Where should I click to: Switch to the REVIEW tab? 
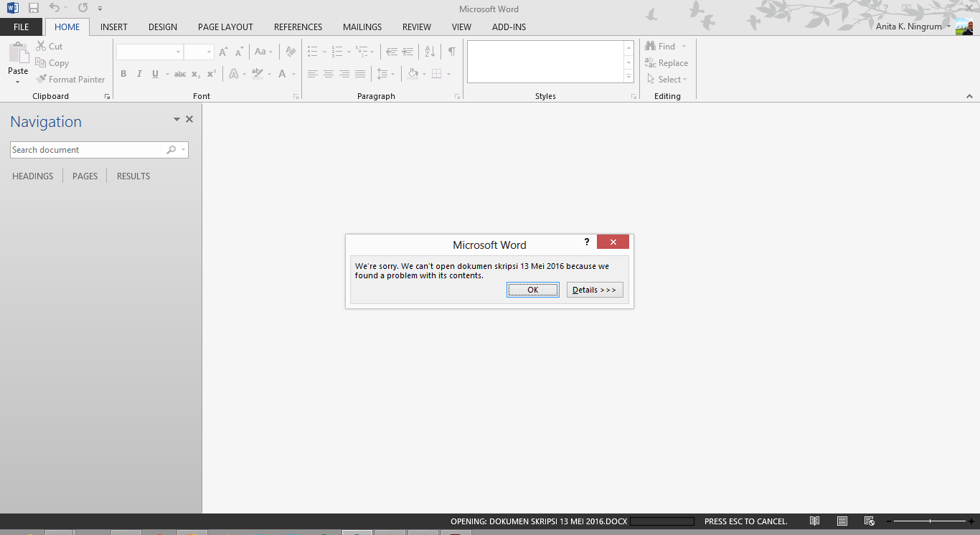click(x=417, y=27)
